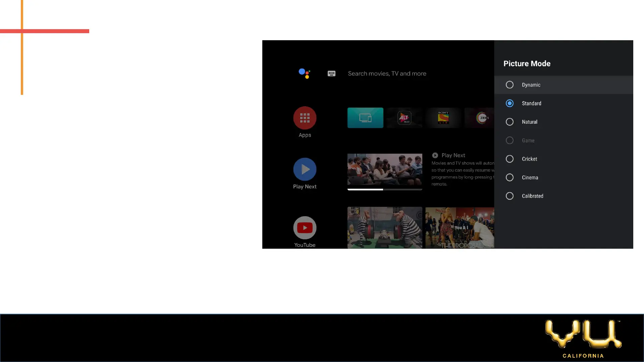This screenshot has width=644, height=362.
Task: Click the search movies and TV field
Action: (387, 73)
